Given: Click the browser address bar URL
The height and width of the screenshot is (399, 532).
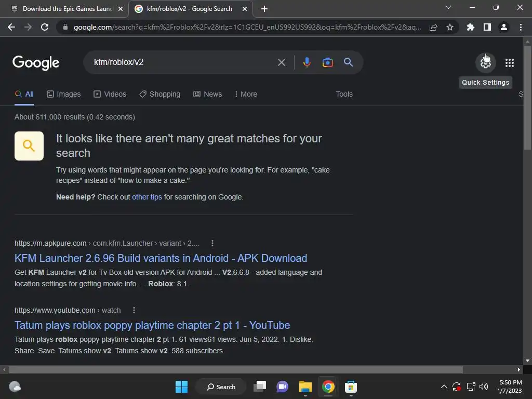Looking at the screenshot, I should (247, 27).
